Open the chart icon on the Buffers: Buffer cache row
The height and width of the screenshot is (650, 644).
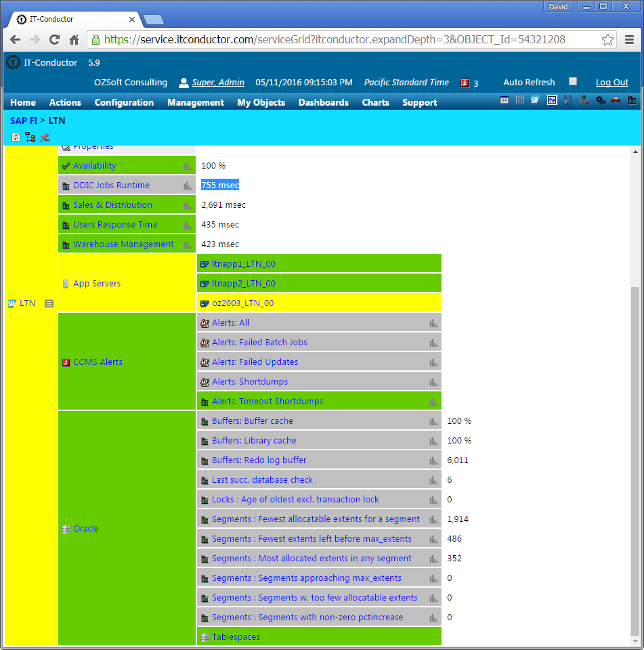point(433,422)
